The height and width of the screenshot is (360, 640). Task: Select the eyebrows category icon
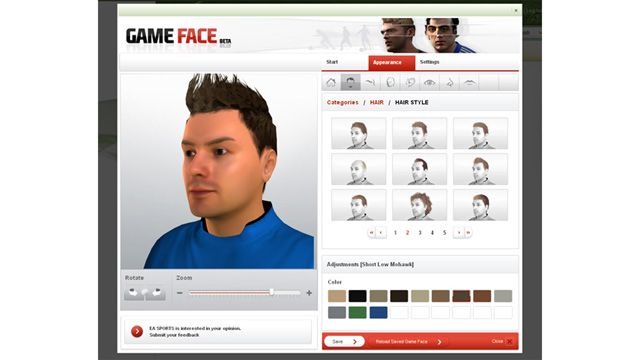coord(370,82)
